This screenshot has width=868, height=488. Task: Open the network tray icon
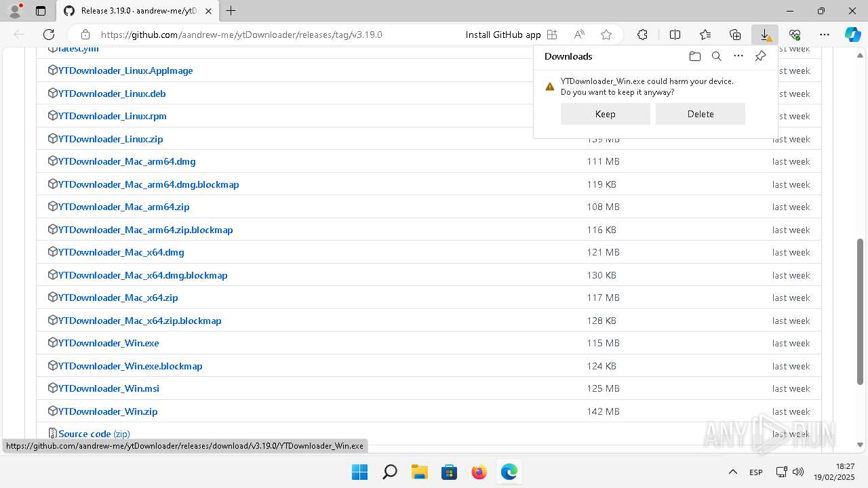781,472
